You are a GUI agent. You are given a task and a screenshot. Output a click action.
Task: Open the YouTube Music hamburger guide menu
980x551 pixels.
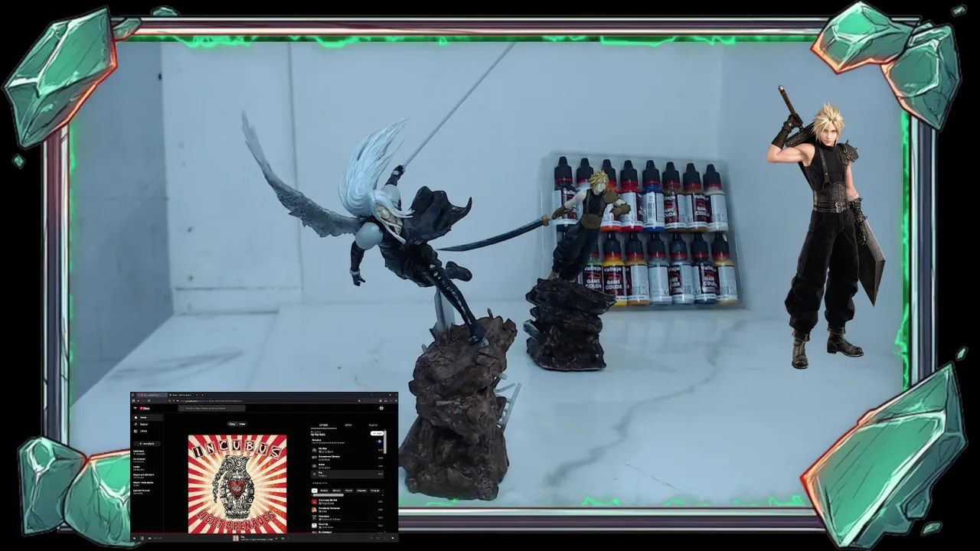pos(136,409)
